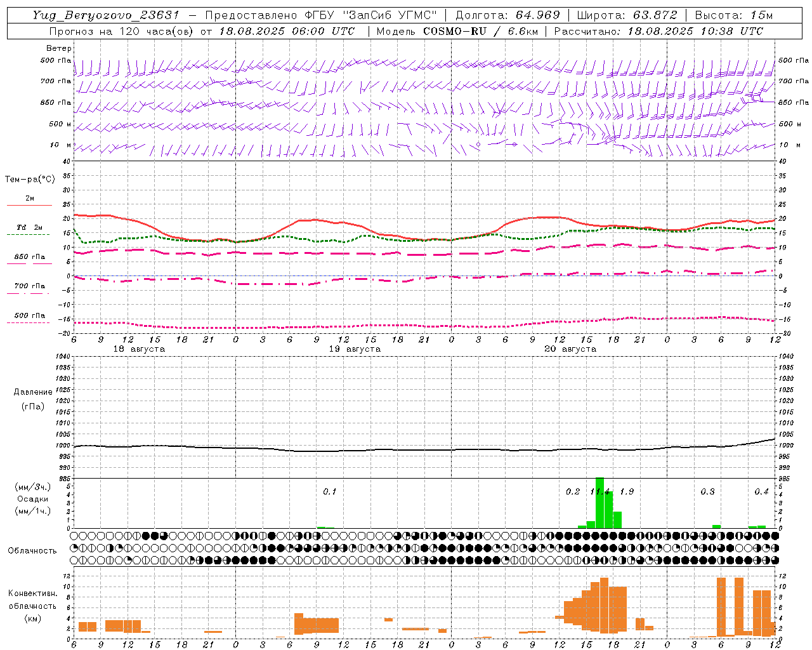The width and height of the screenshot is (812, 650).
Task: Click the model name COSMO-RU
Action: click(x=455, y=31)
